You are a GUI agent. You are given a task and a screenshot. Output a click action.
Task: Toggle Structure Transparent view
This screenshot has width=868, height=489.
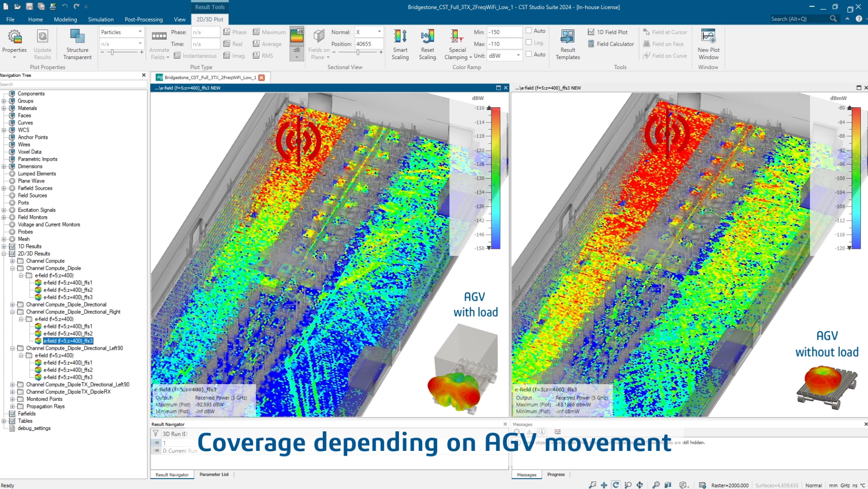[x=77, y=44]
